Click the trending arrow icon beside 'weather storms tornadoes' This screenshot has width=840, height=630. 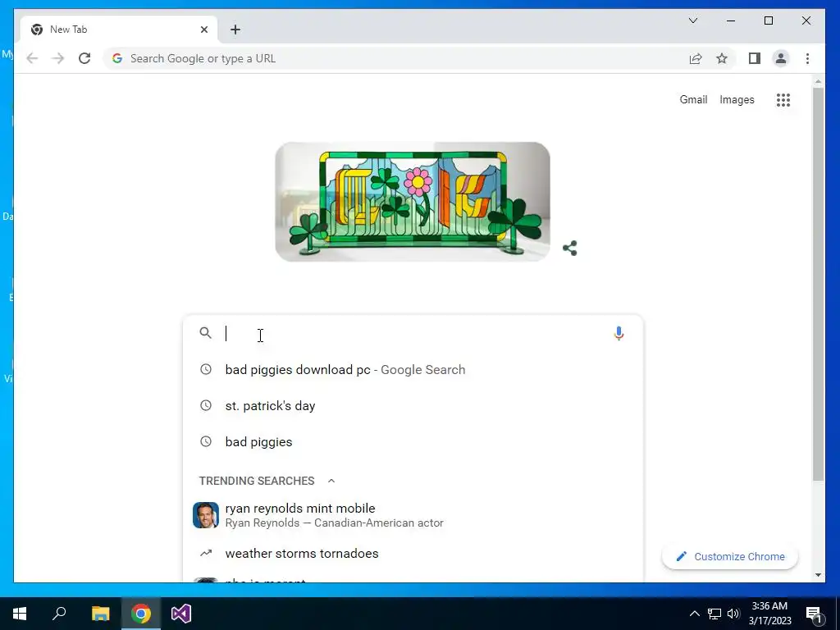tap(206, 553)
